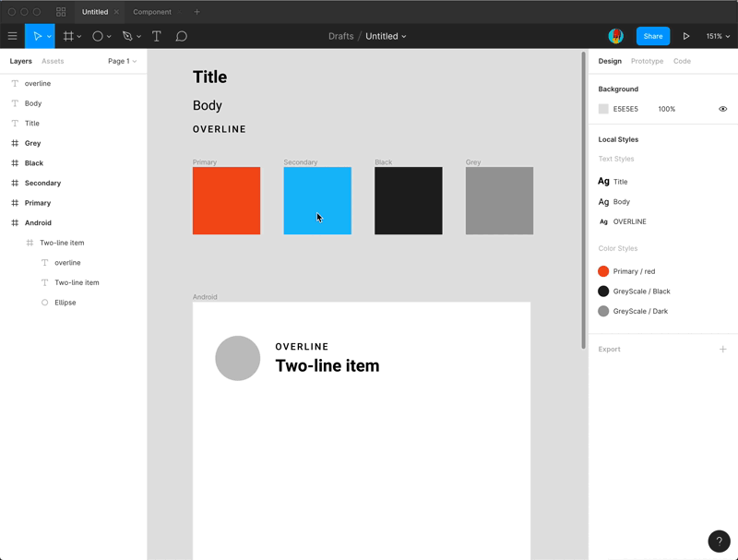Click the text icon beside Body layer

[15, 103]
